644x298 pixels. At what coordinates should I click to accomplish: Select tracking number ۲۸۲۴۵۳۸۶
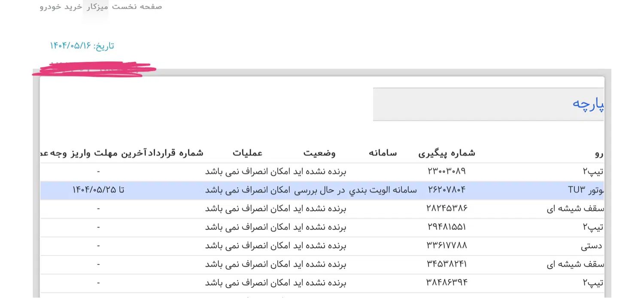447,208
